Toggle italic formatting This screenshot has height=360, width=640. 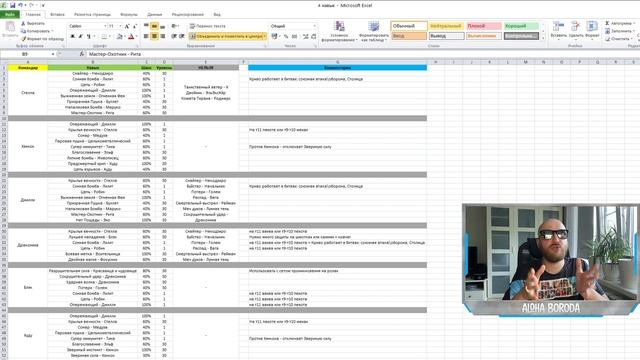(x=80, y=36)
